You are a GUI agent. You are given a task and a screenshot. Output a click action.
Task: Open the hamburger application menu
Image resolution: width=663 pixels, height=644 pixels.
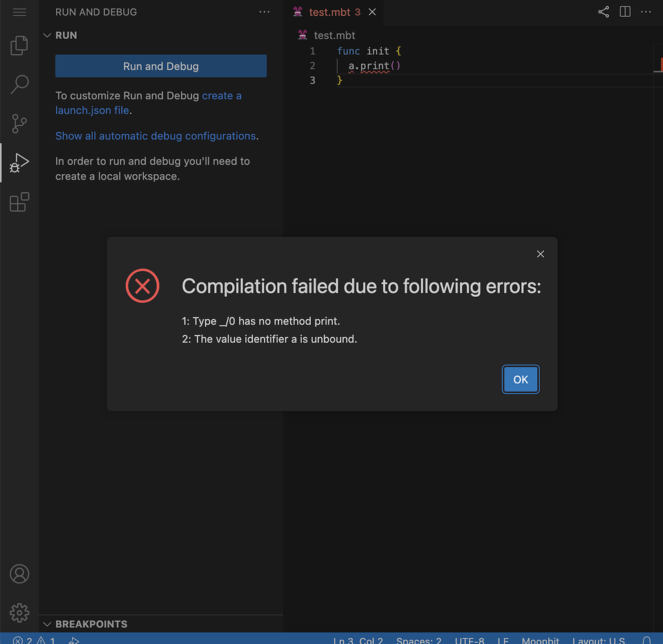pos(19,12)
